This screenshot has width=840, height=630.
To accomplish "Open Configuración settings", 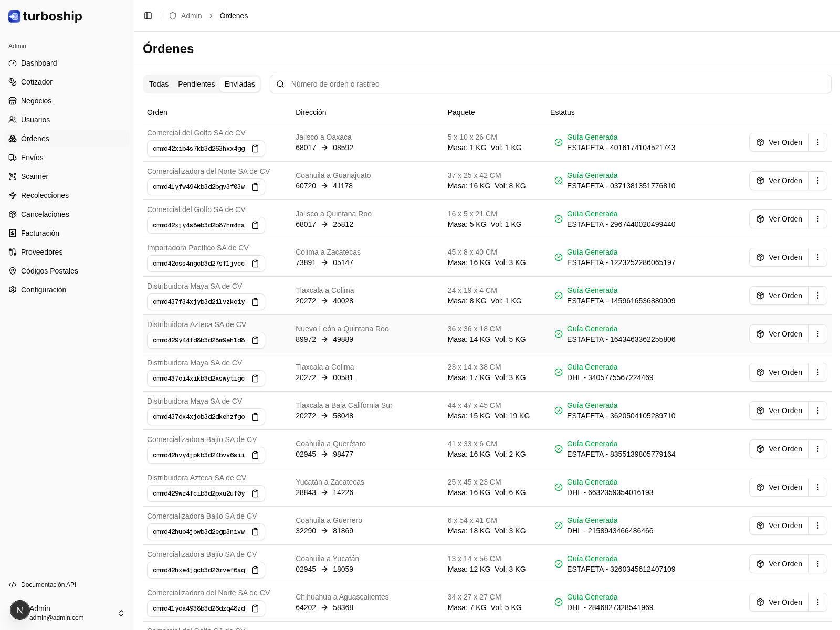I will pyautogui.click(x=44, y=290).
